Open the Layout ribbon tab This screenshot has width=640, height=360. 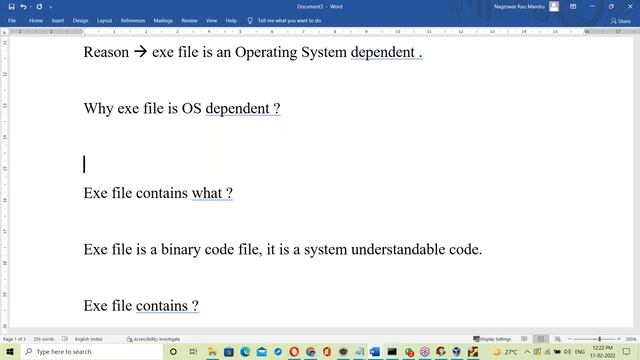pos(104,20)
